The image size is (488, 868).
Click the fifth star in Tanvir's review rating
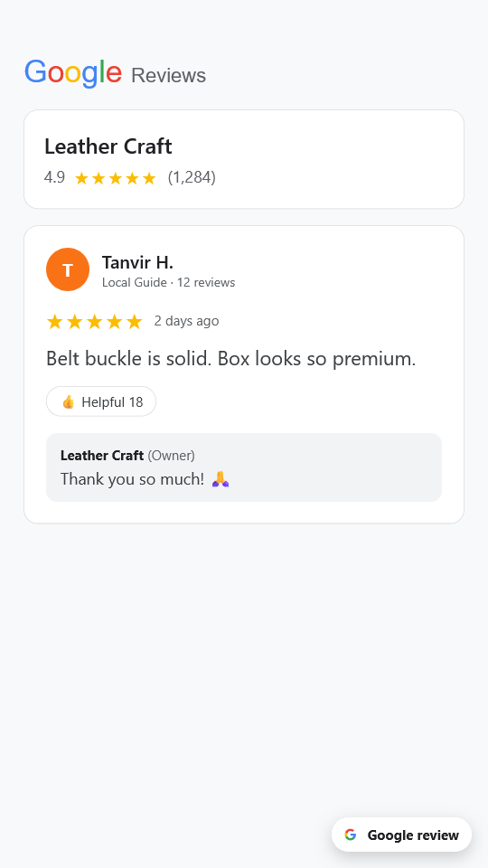[x=135, y=322]
